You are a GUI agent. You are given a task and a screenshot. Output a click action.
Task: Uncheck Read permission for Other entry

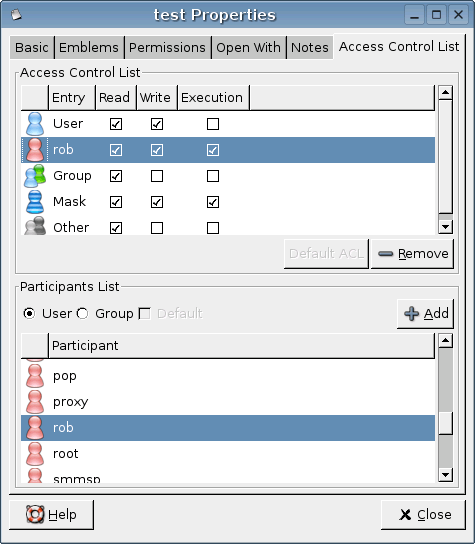[116, 228]
